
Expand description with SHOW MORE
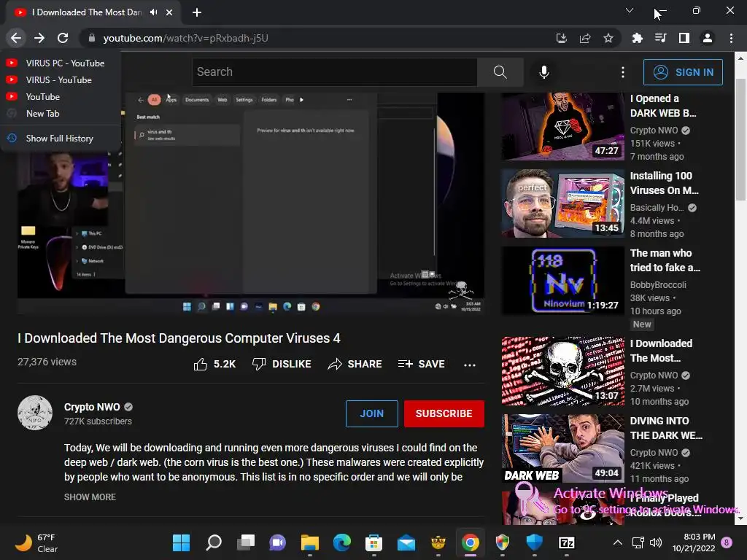pyautogui.click(x=90, y=497)
